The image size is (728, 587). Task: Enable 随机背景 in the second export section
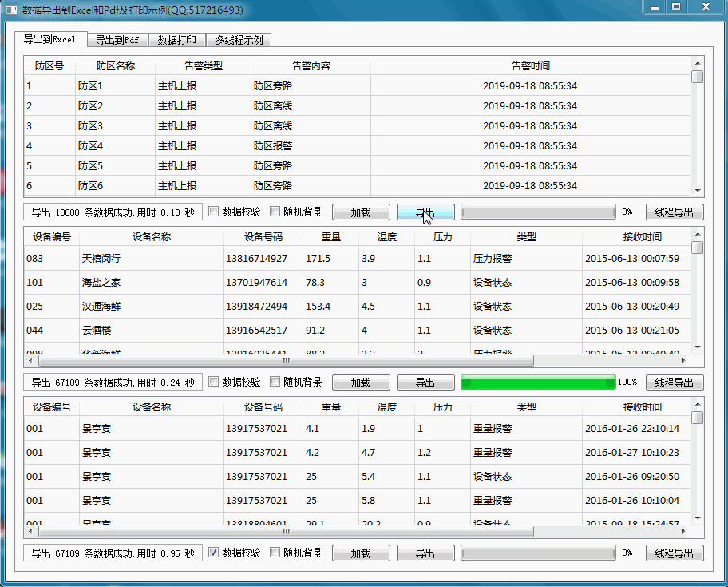274,382
